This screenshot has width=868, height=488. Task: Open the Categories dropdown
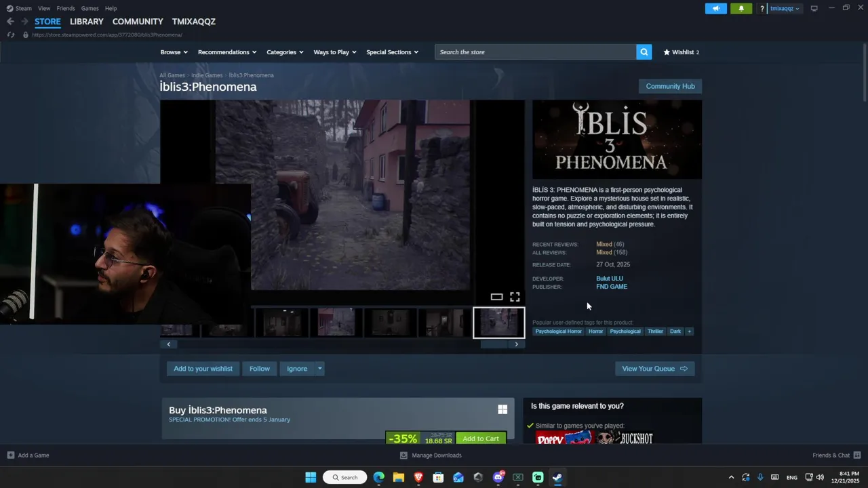tap(285, 52)
